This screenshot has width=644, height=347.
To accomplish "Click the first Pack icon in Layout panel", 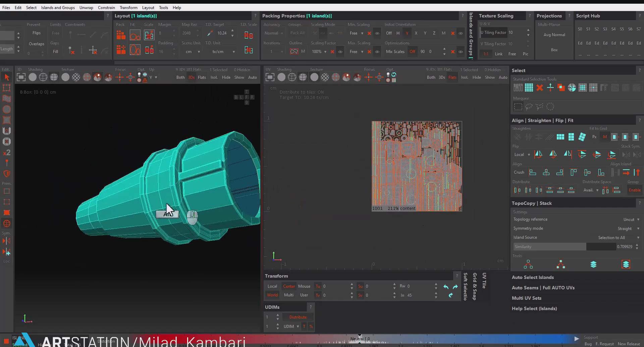I will point(121,35).
